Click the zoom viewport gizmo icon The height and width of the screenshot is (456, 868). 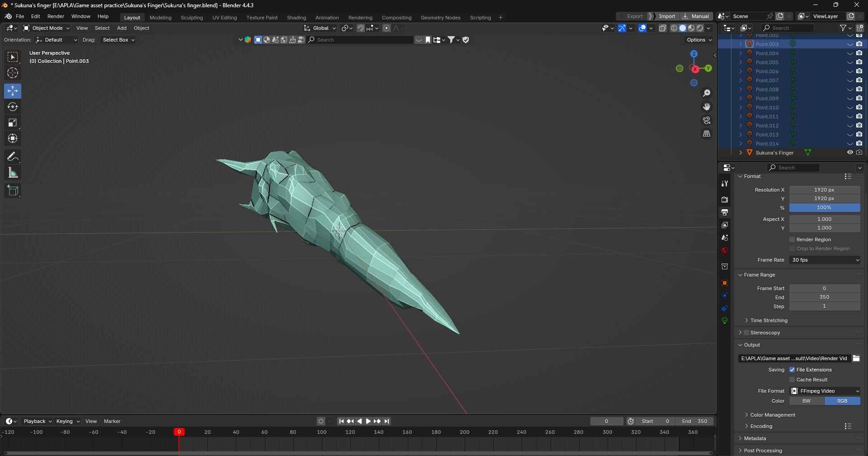tap(707, 93)
